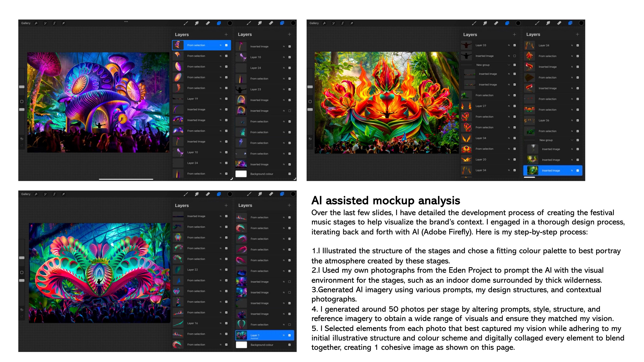Select eraser icon above the panel listing Layer 23

tap(271, 23)
